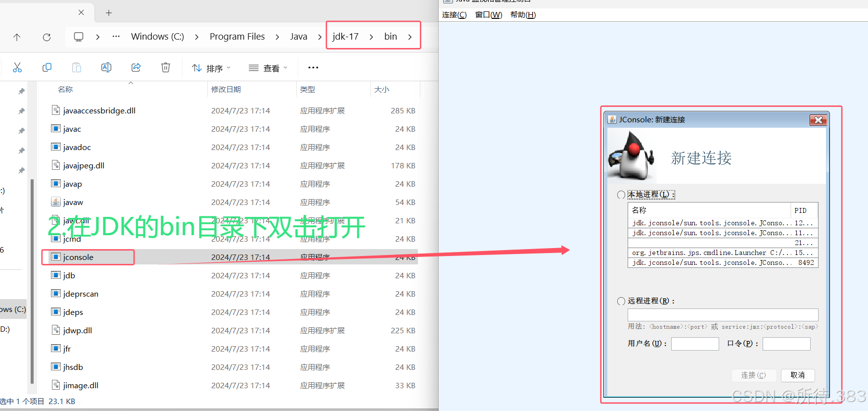This screenshot has height=411, width=868.
Task: Select the javac application icon
Action: (56, 129)
